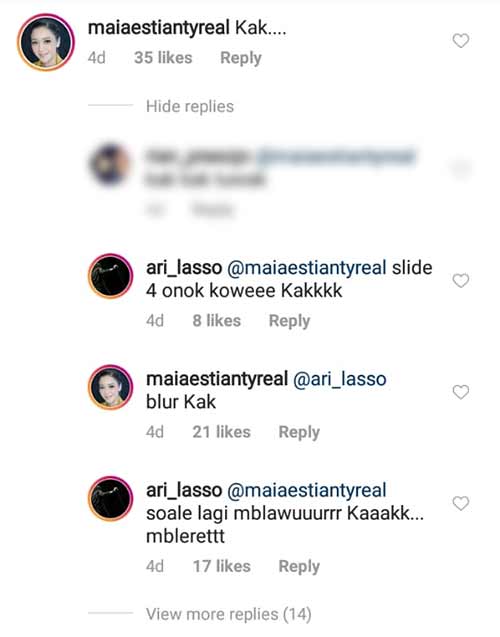This screenshot has height=637, width=500.
Task: View the 35 likes on top comment
Action: pos(163,58)
